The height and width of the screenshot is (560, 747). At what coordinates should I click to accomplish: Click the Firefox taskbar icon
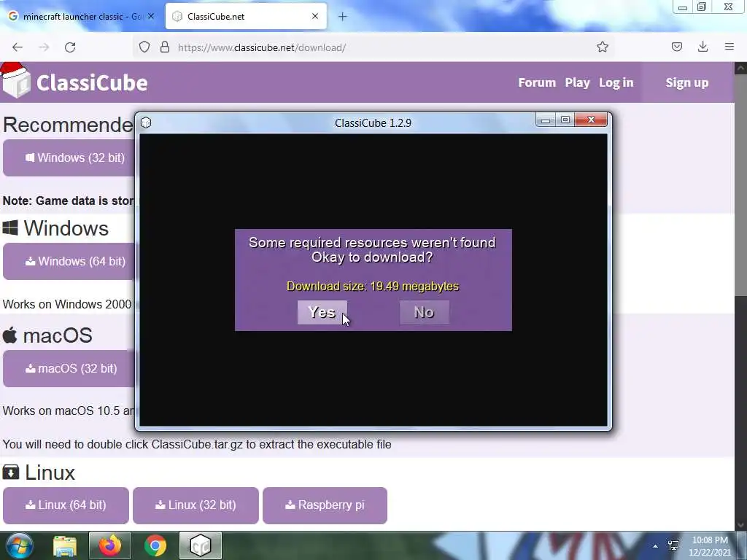[109, 545]
